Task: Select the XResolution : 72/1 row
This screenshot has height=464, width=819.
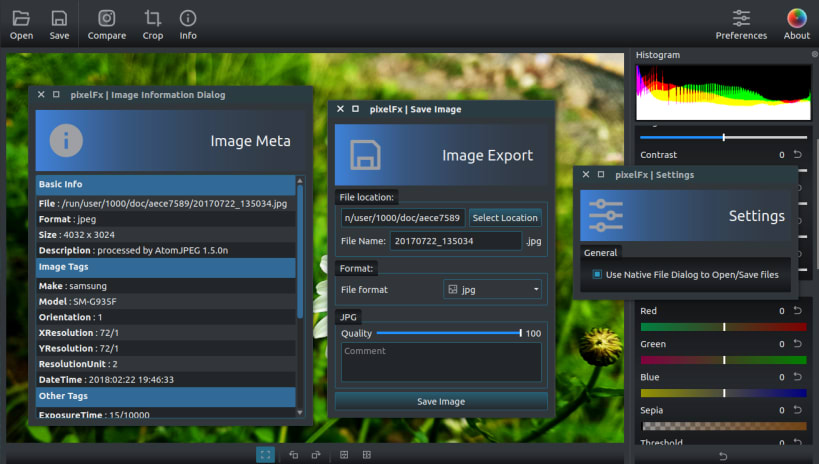Action: click(166, 333)
